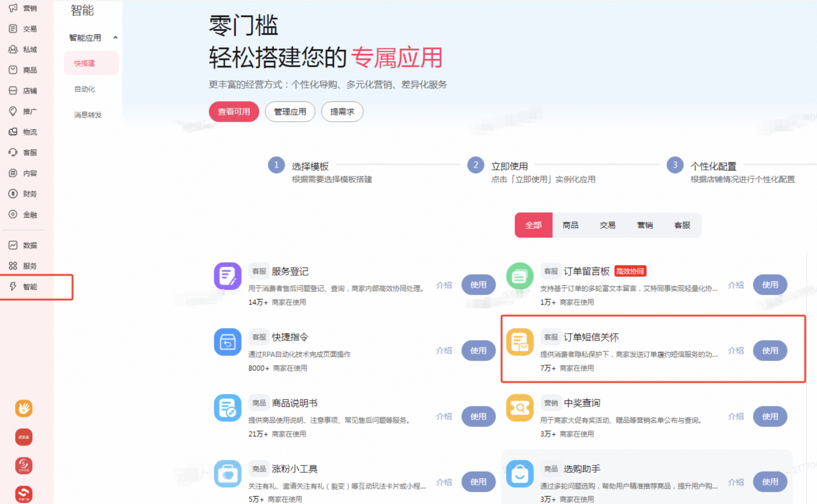The image size is (817, 504).
Task: Click the 选购助手 title text
Action: (582, 469)
